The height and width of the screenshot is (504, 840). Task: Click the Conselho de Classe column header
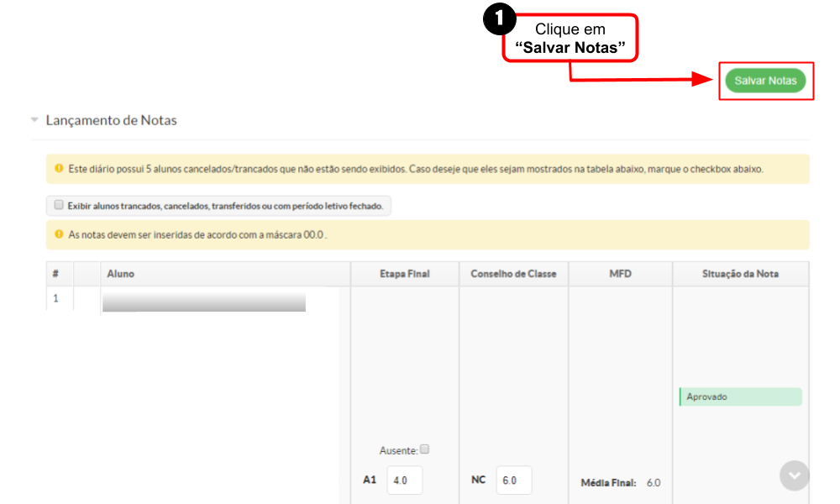coord(513,274)
